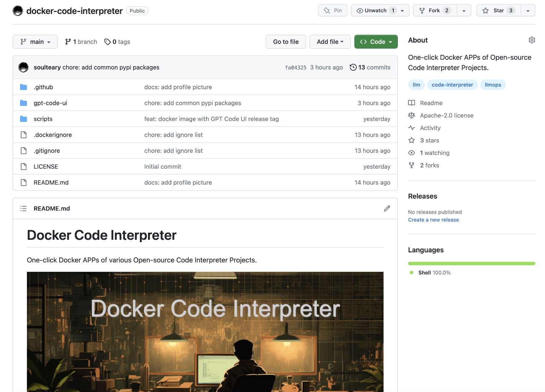Open the gpt-code-ui folder name

tap(50, 103)
